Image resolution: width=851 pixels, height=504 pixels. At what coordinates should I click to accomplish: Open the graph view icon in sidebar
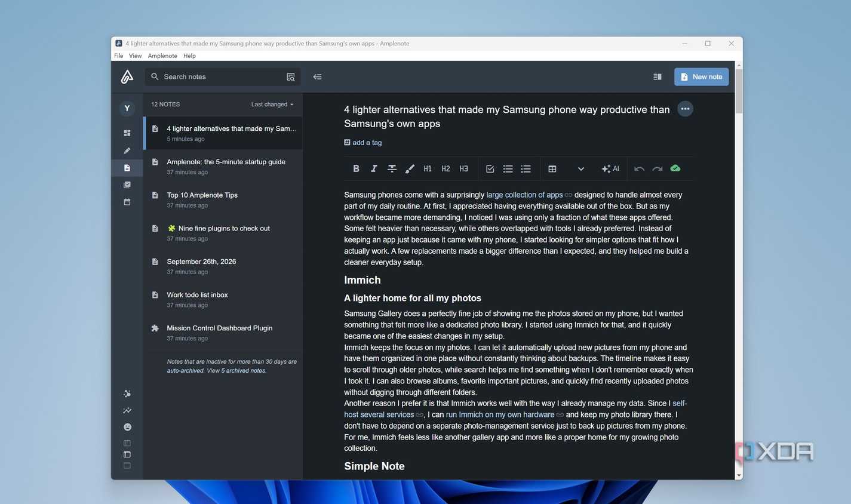[127, 394]
